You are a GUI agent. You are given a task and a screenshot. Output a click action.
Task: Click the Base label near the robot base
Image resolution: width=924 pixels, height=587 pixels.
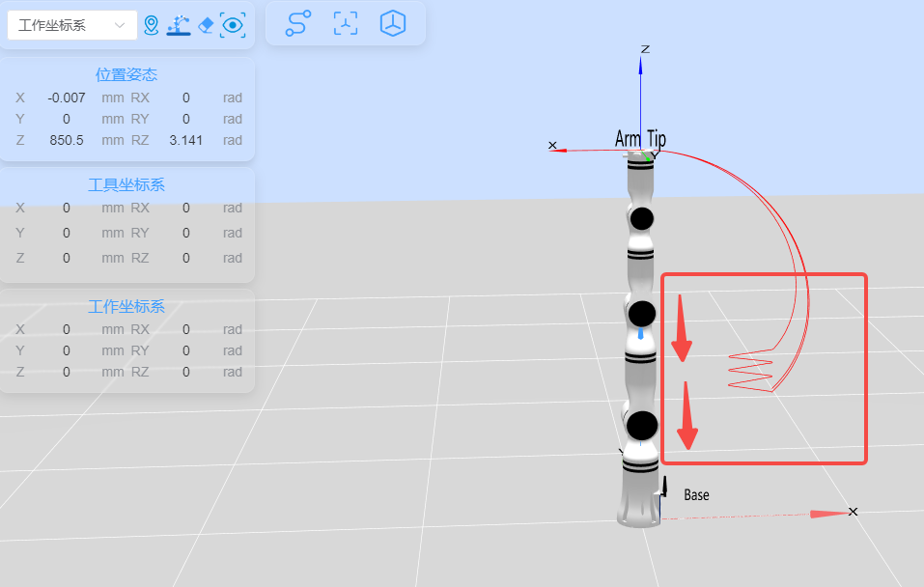[x=696, y=494]
